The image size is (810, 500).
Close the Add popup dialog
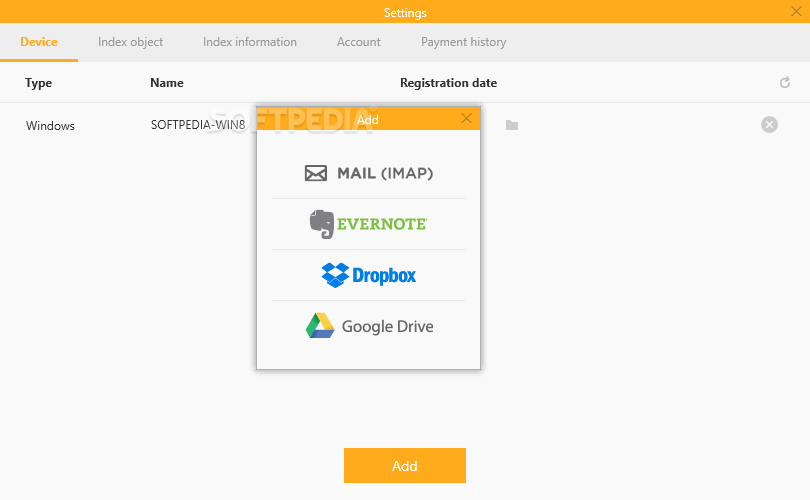(x=466, y=119)
